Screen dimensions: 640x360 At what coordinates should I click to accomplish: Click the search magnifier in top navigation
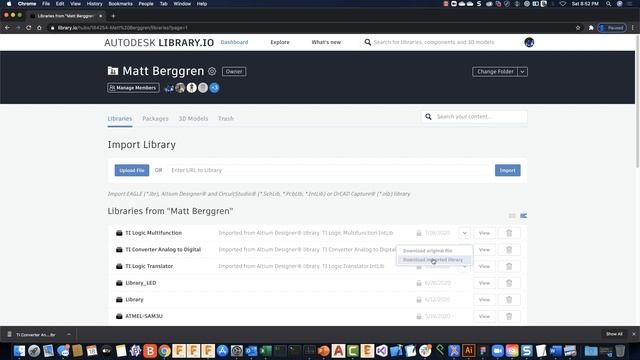(x=368, y=42)
